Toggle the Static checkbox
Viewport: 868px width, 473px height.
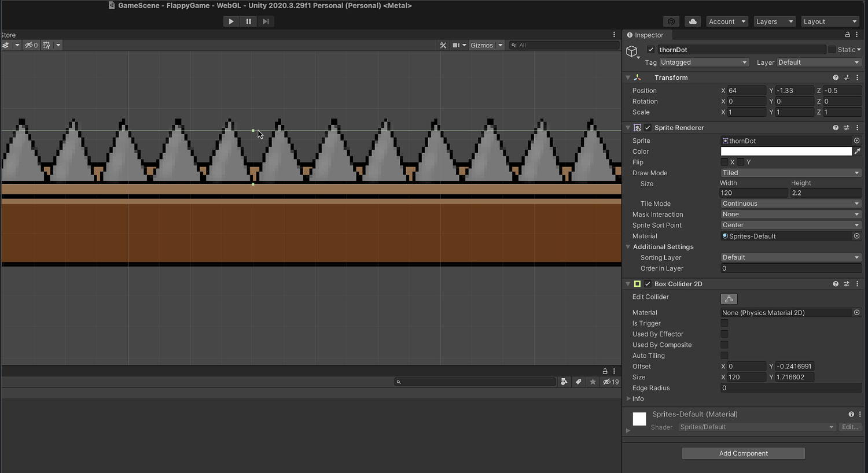click(x=832, y=50)
